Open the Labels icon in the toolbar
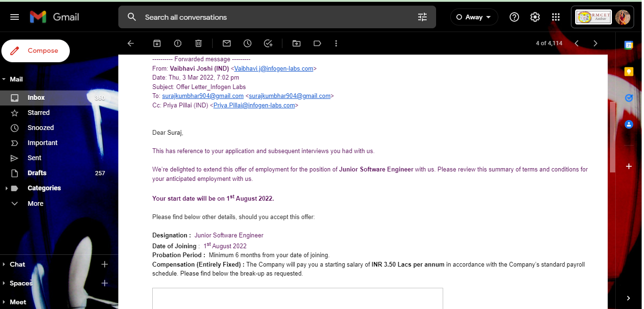 tap(317, 43)
